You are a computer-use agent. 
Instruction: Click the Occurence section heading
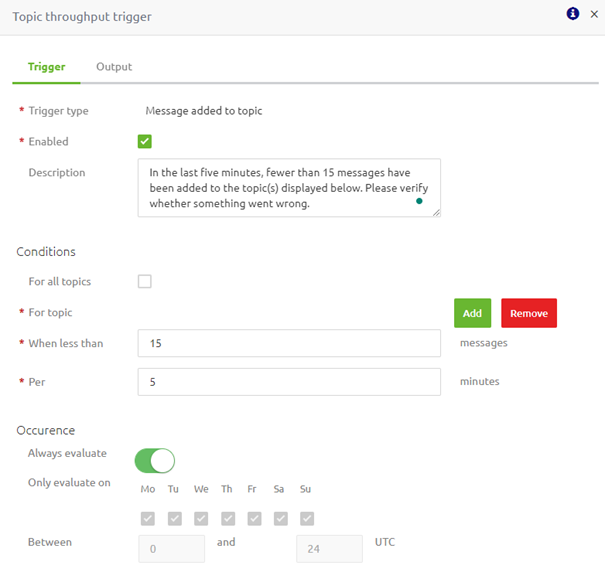(46, 430)
